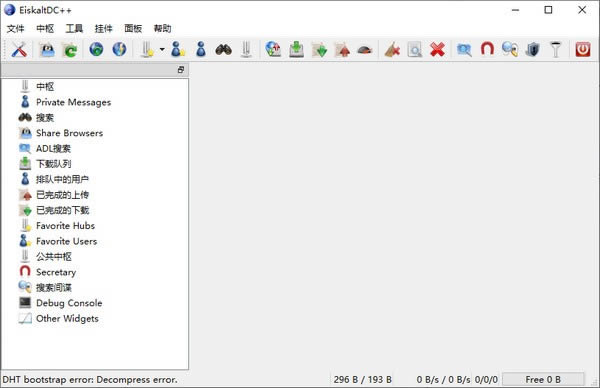Click finished downloads green arrow toolbar icon
The image size is (600, 388).
[320, 50]
